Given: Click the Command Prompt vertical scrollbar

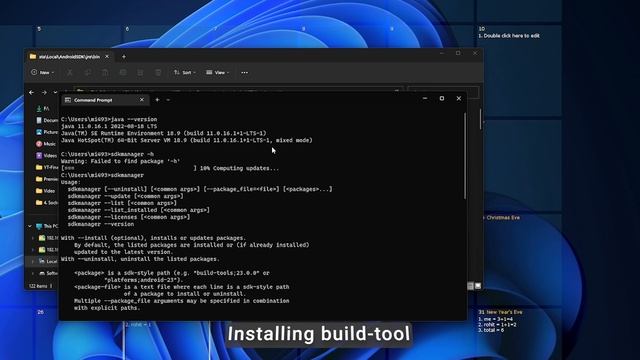Looking at the screenshot, I should coord(465,156).
